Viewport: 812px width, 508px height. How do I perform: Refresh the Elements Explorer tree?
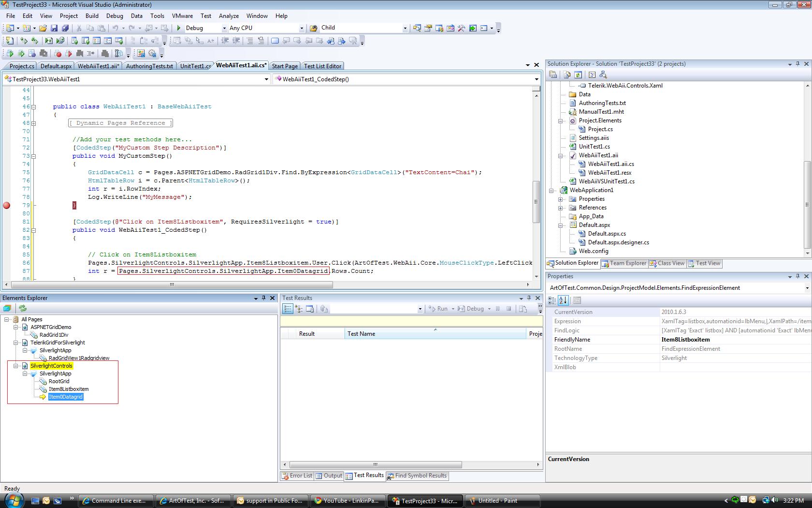click(x=23, y=308)
